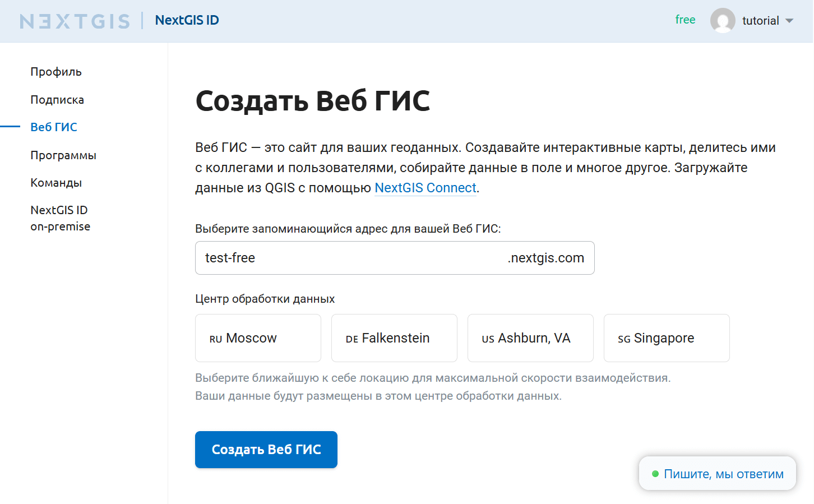Choose DE Falkenstein data center
Viewport: 814px width, 504px height.
pyautogui.click(x=394, y=338)
